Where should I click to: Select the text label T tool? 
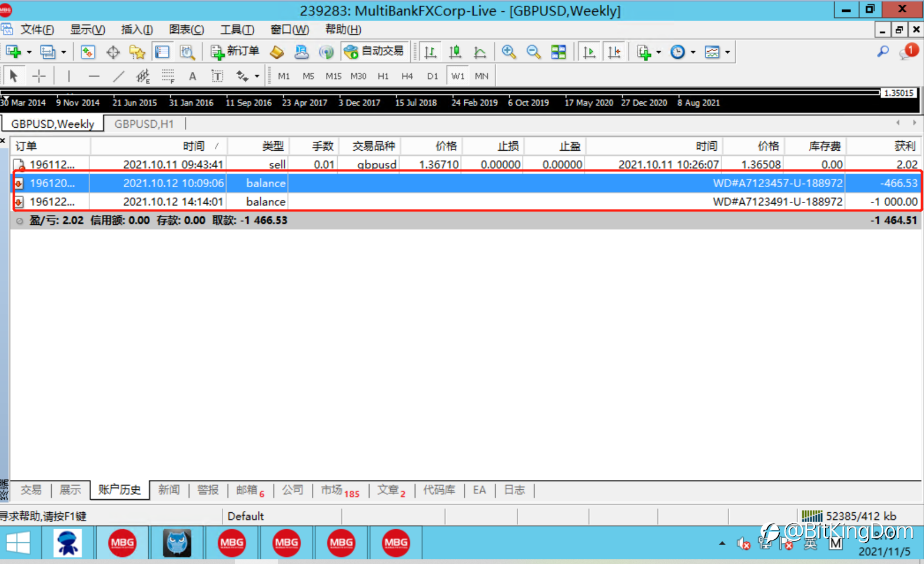[x=217, y=76]
